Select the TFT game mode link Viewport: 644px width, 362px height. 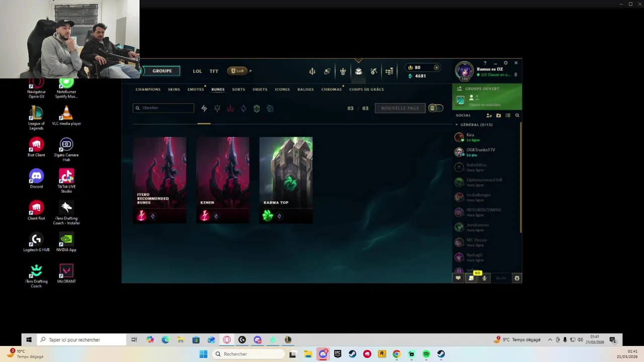[x=214, y=71]
